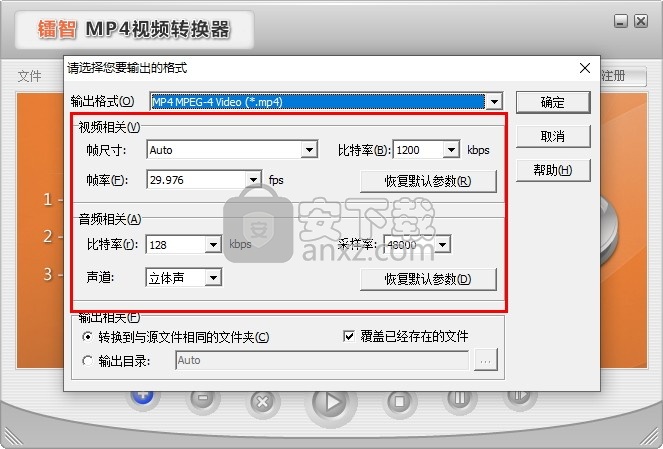Close the MP4 converter main window

[641, 21]
